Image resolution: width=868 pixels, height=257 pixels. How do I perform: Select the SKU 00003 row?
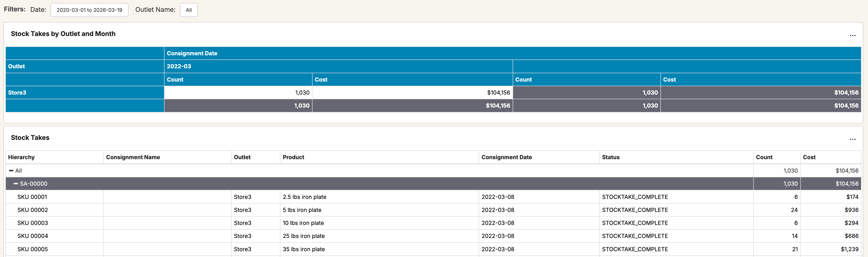pos(33,223)
